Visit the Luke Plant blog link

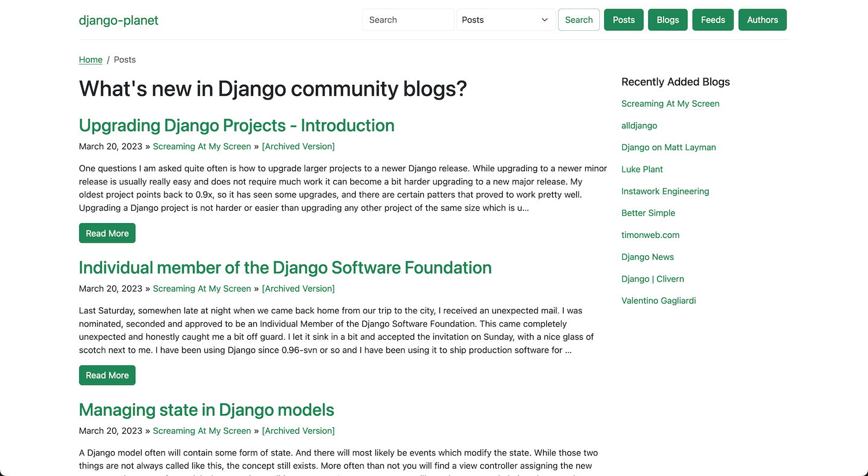pyautogui.click(x=642, y=169)
